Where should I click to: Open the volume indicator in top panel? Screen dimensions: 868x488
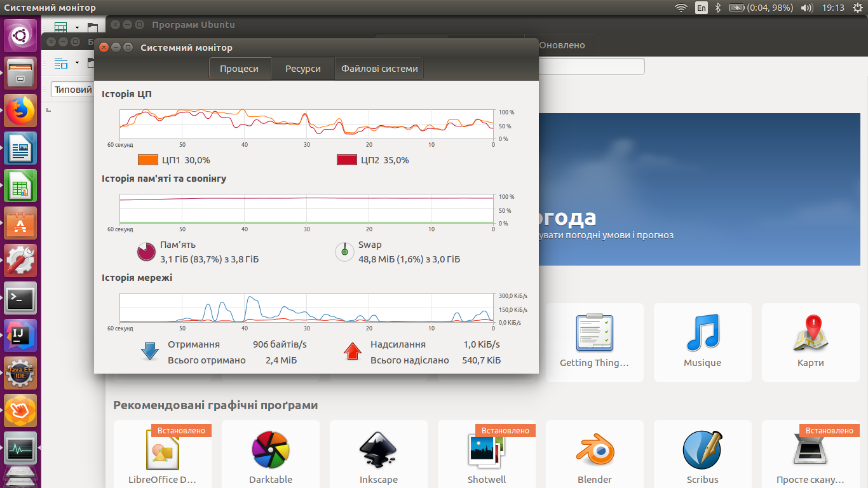click(x=806, y=8)
